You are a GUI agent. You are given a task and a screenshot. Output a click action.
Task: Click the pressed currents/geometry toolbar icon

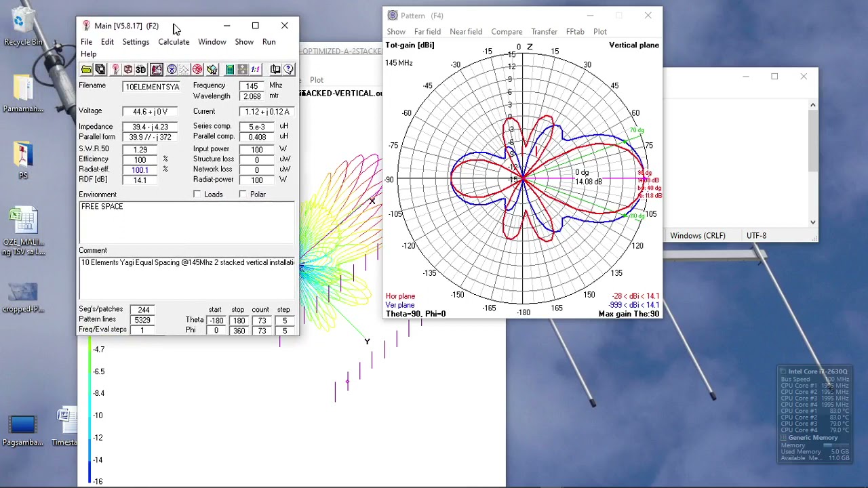pyautogui.click(x=157, y=69)
